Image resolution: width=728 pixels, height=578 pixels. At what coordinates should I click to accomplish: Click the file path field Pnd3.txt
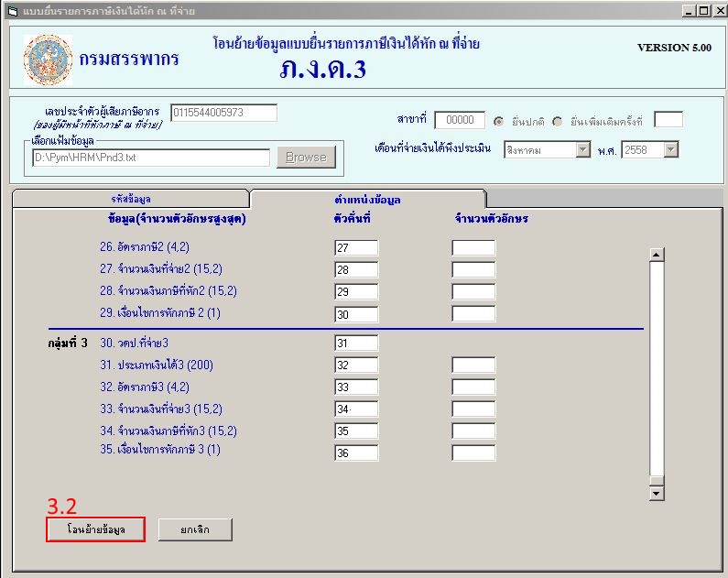tap(151, 158)
